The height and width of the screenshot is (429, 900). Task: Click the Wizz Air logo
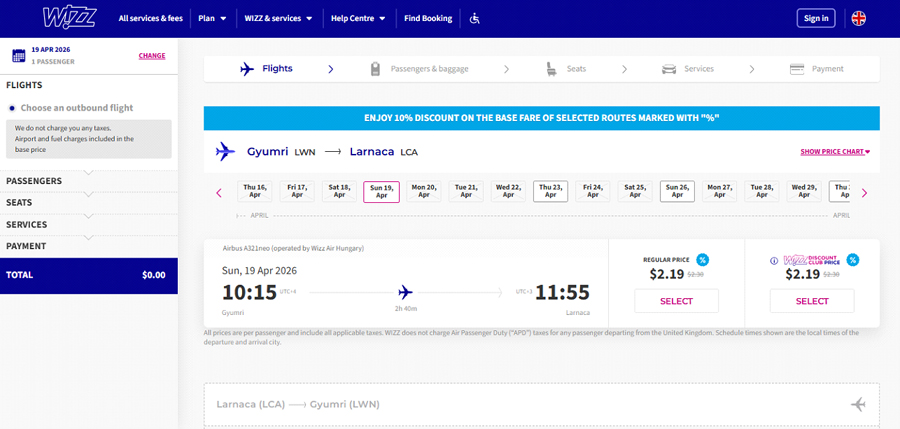click(68, 18)
